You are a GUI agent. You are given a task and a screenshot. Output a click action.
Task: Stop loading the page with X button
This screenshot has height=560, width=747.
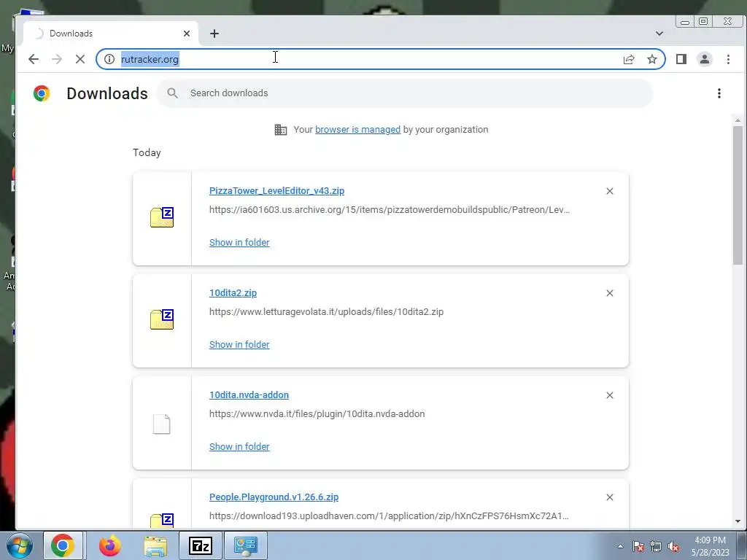[80, 59]
